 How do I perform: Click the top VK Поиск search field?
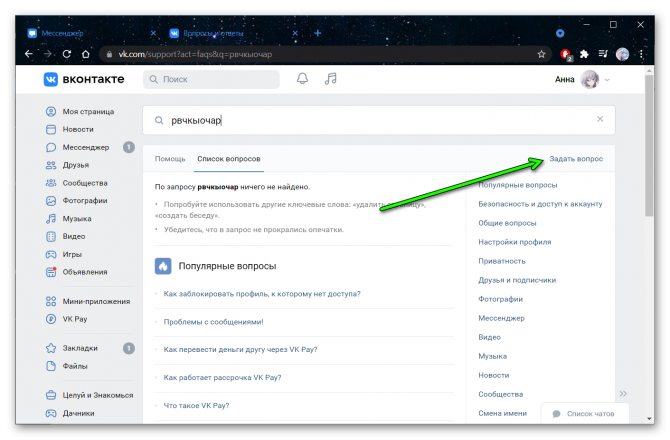tap(211, 79)
